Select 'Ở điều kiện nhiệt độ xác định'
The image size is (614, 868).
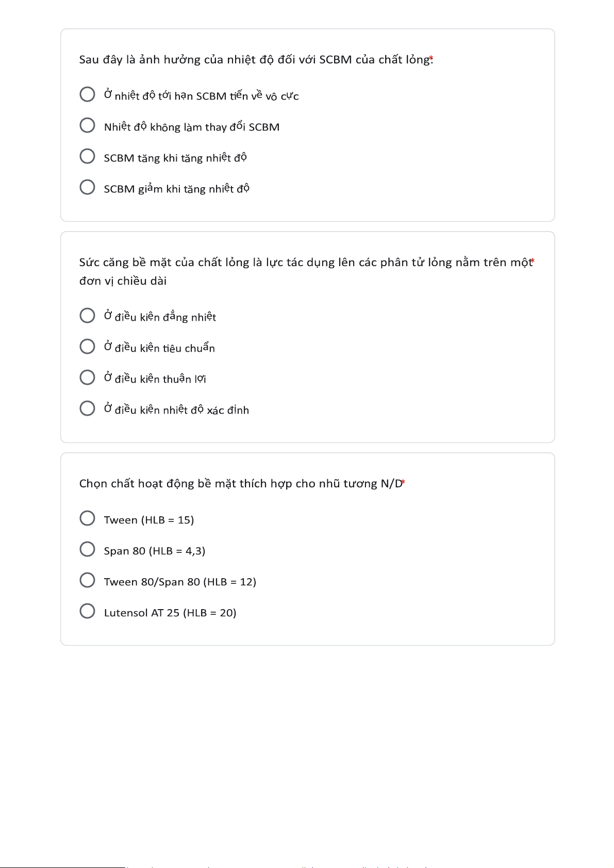tap(88, 408)
